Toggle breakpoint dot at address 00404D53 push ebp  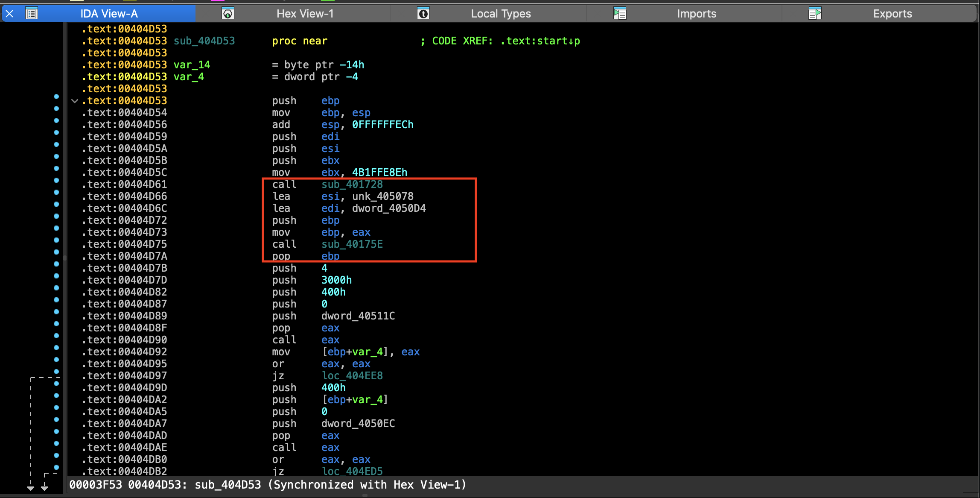(x=56, y=97)
